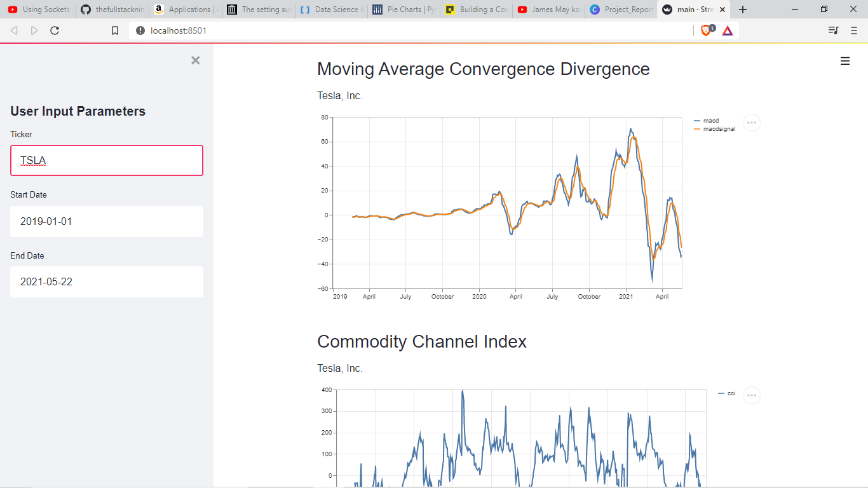Click the User Input Parameters heading

[78, 111]
